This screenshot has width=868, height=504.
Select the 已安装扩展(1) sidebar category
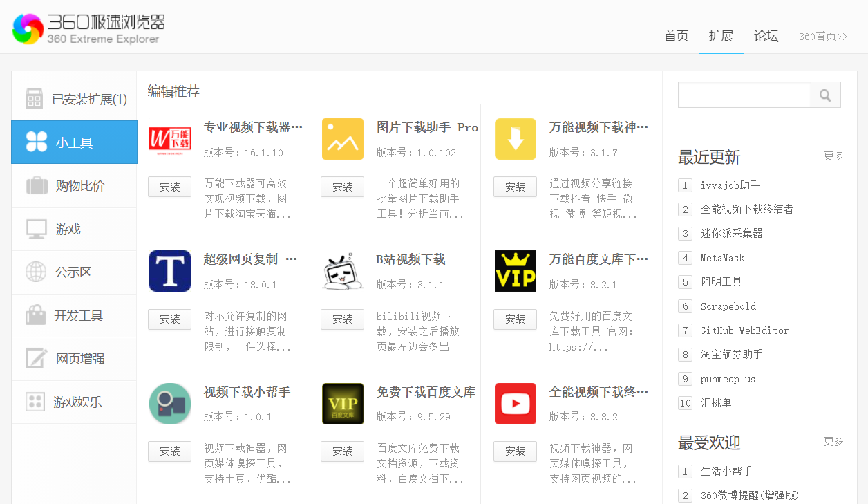[x=74, y=99]
